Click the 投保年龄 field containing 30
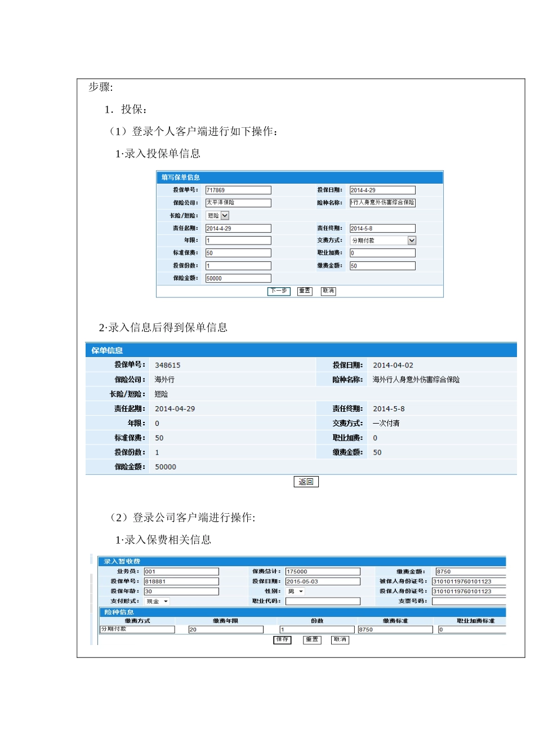This screenshot has width=535, height=756. (x=181, y=591)
